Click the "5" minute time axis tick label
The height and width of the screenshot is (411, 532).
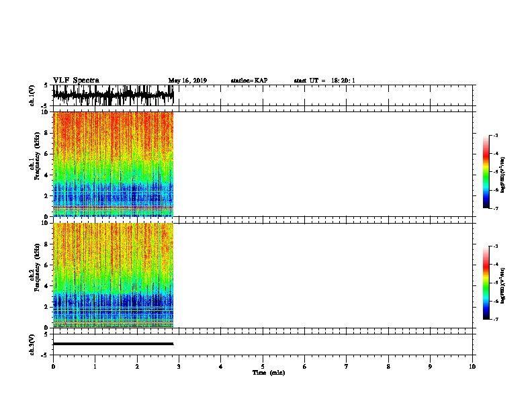(263, 366)
